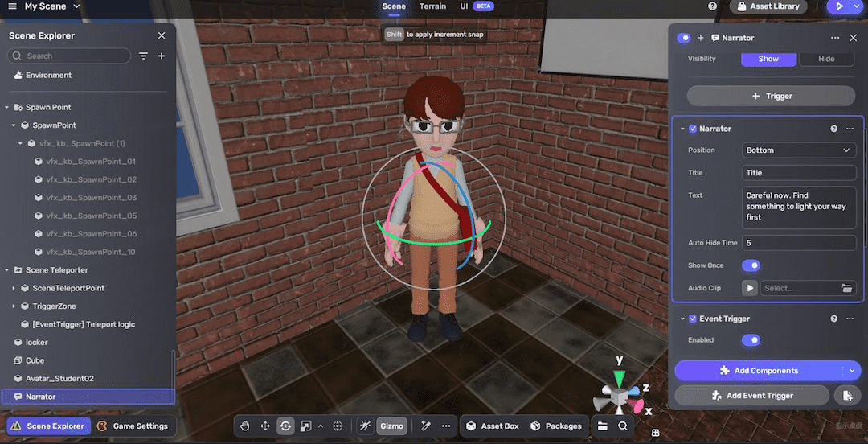Click the Auto Hide Time input field
This screenshot has height=444, width=868.
coord(799,243)
